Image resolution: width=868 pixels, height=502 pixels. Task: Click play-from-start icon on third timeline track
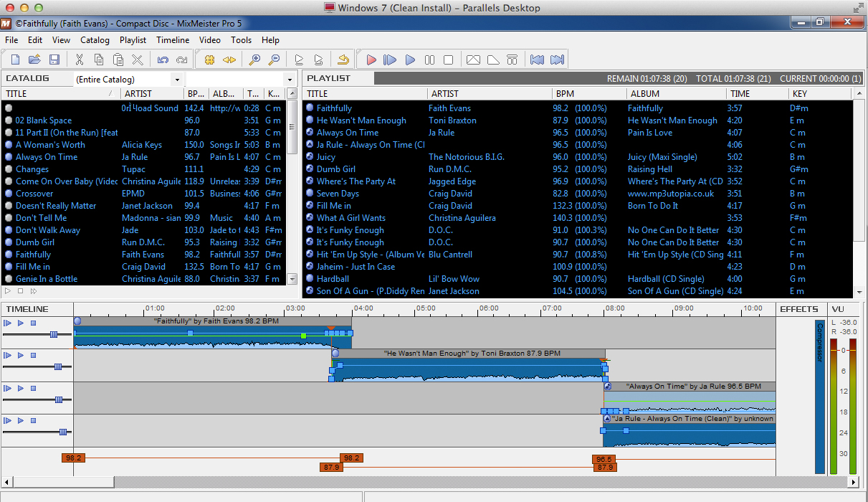point(8,388)
